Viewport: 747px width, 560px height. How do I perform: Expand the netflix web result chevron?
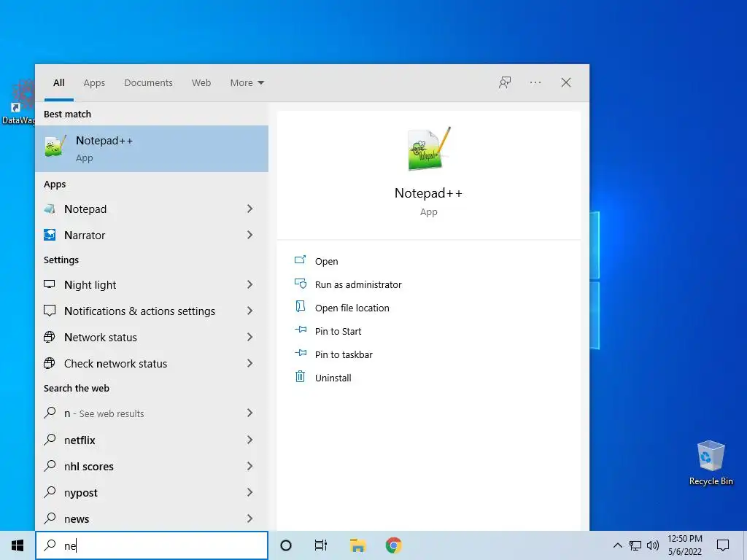click(249, 440)
